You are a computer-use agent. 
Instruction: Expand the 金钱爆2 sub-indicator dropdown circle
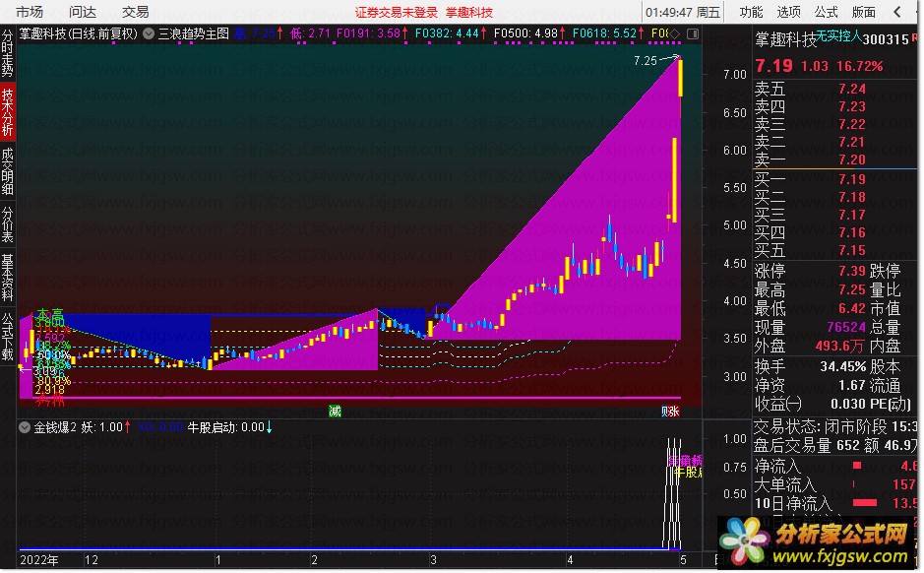click(25, 427)
